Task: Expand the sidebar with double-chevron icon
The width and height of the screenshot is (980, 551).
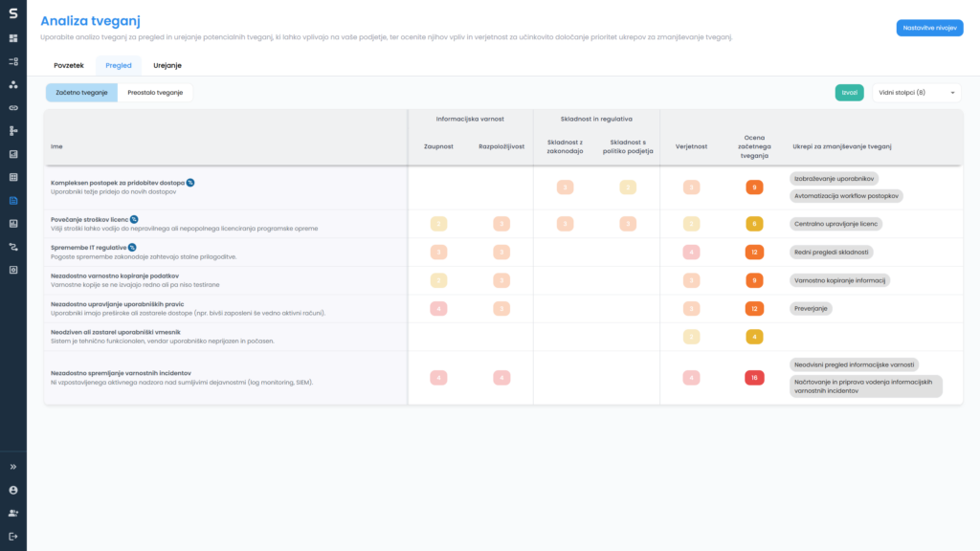Action: [x=13, y=467]
